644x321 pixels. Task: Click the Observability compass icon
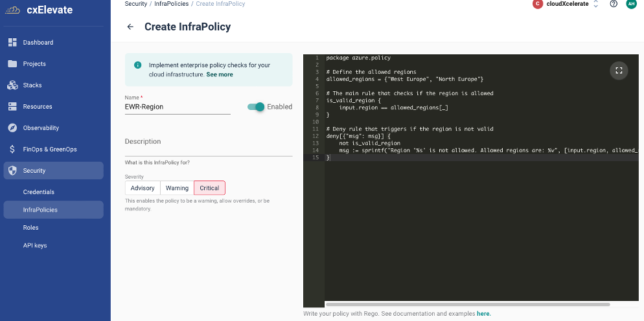[12, 127]
